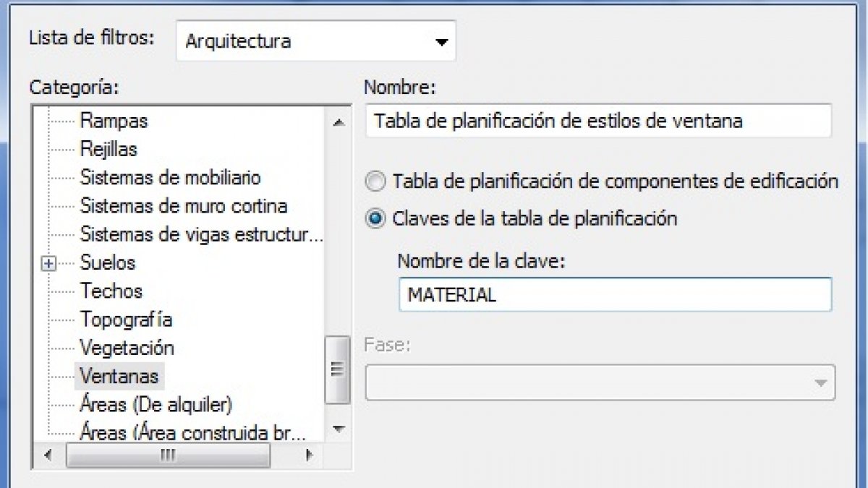Select Tabla de planificación de componentes de edificación

(375, 181)
